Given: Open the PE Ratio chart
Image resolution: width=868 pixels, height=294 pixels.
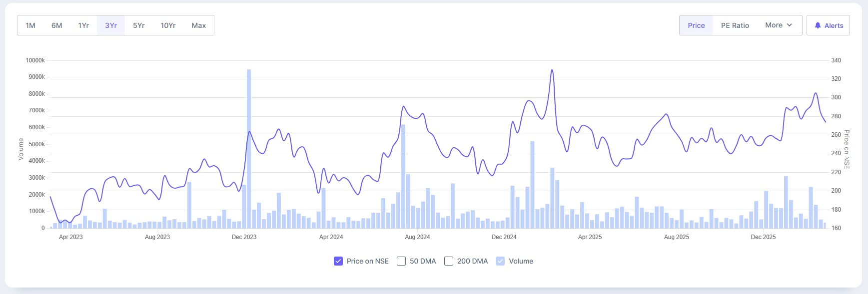Looking at the screenshot, I should (x=735, y=25).
